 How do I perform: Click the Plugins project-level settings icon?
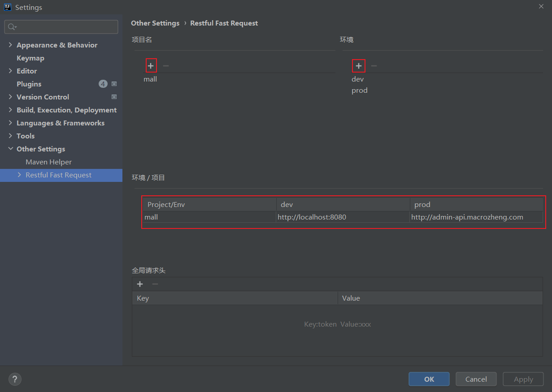[114, 84]
